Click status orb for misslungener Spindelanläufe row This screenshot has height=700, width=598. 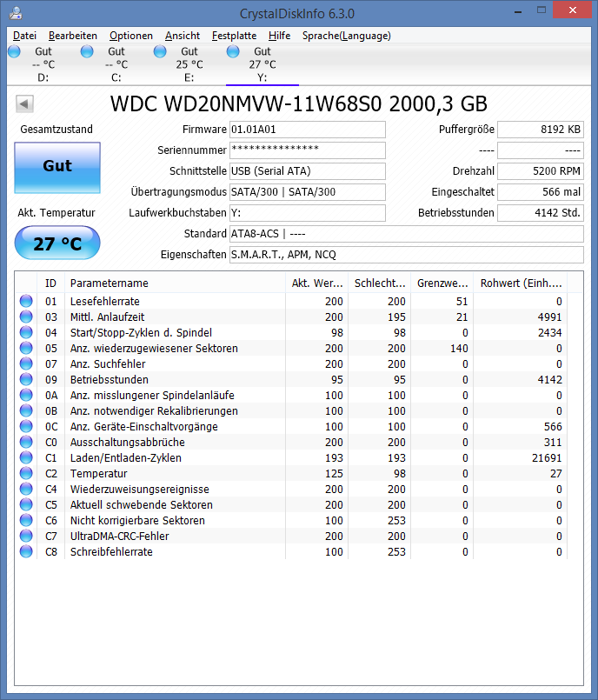(26, 395)
